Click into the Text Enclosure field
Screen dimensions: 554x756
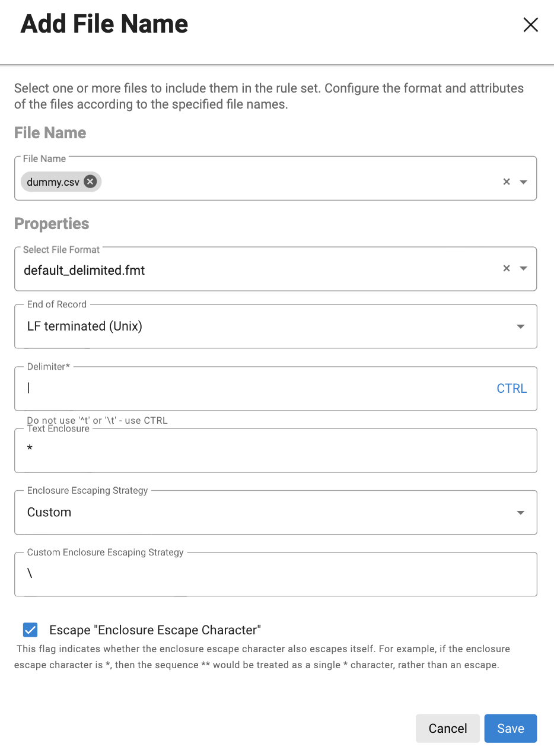(273, 451)
